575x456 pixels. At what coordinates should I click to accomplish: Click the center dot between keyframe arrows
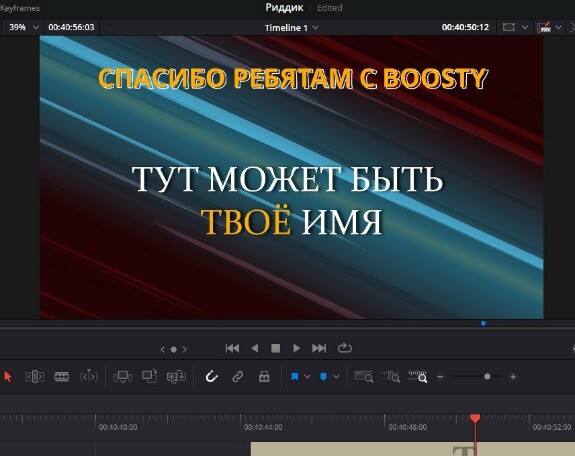(x=174, y=350)
